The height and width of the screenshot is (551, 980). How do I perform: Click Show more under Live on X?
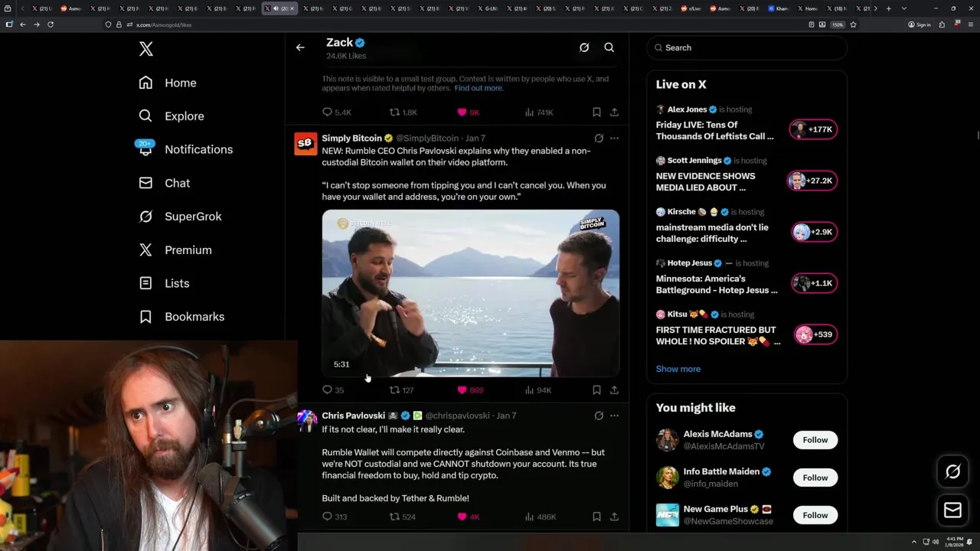(x=678, y=369)
